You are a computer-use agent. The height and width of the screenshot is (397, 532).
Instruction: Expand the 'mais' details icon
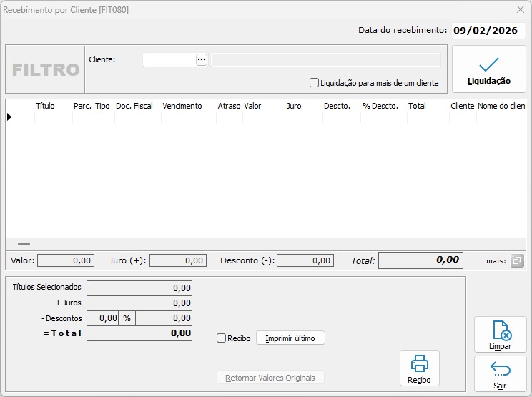click(x=518, y=261)
